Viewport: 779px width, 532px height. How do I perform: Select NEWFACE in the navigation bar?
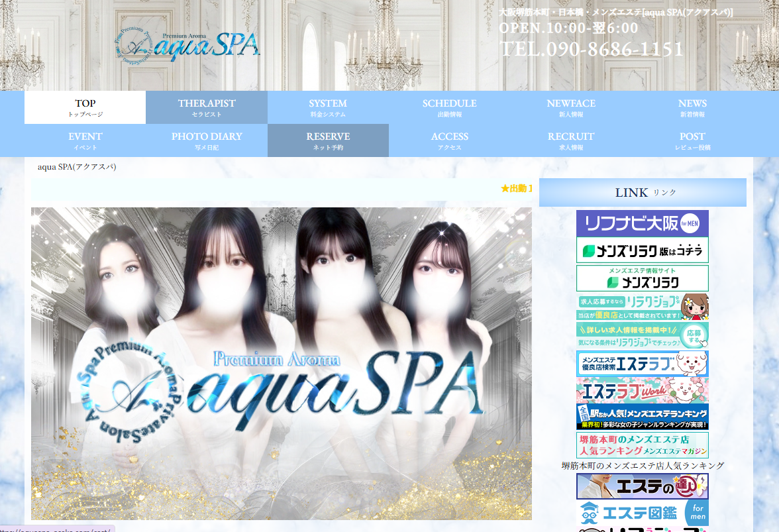pos(571,107)
